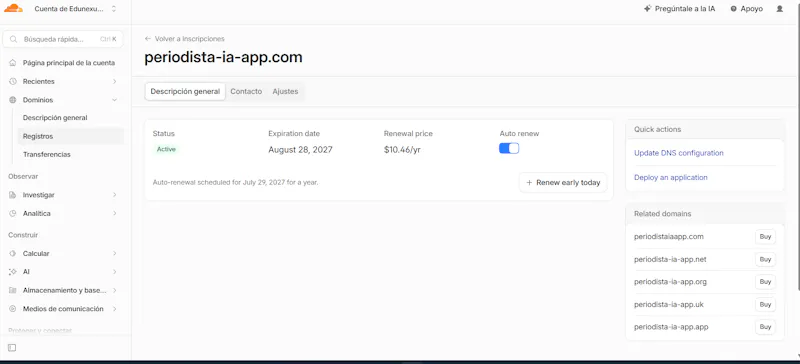
Task: Open Transferencias in the sidebar
Action: (46, 154)
